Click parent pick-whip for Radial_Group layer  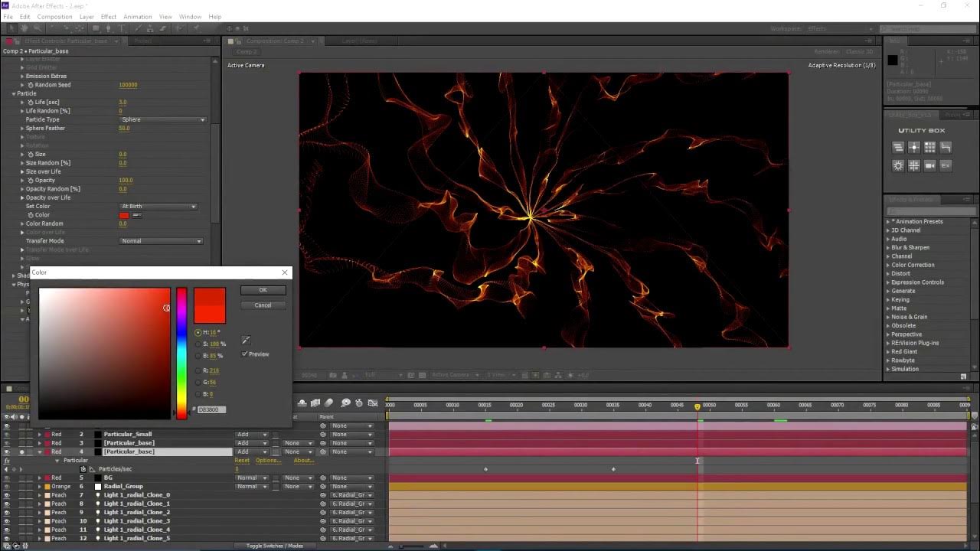pyautogui.click(x=322, y=487)
